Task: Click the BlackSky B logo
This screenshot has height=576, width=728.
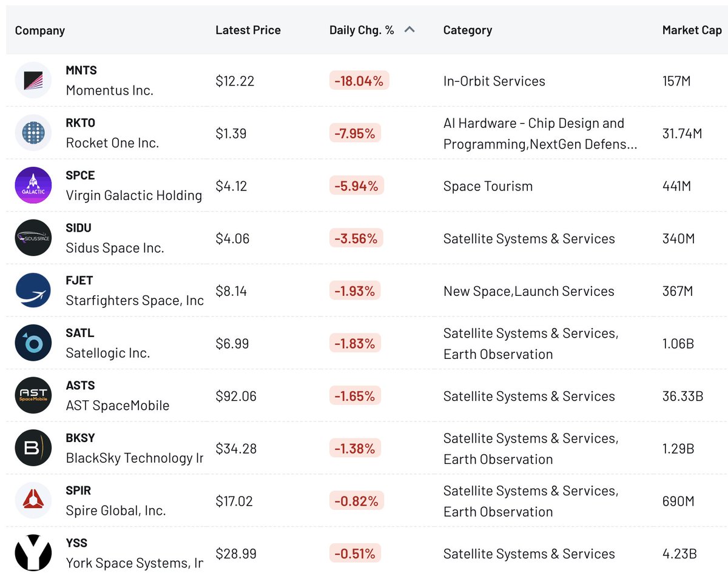Action: click(33, 448)
